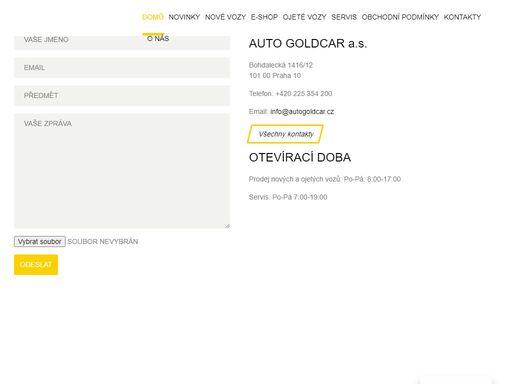Click the OTEVÍRACÍ DOBA heading
The width and height of the screenshot is (512, 384).
(x=300, y=158)
